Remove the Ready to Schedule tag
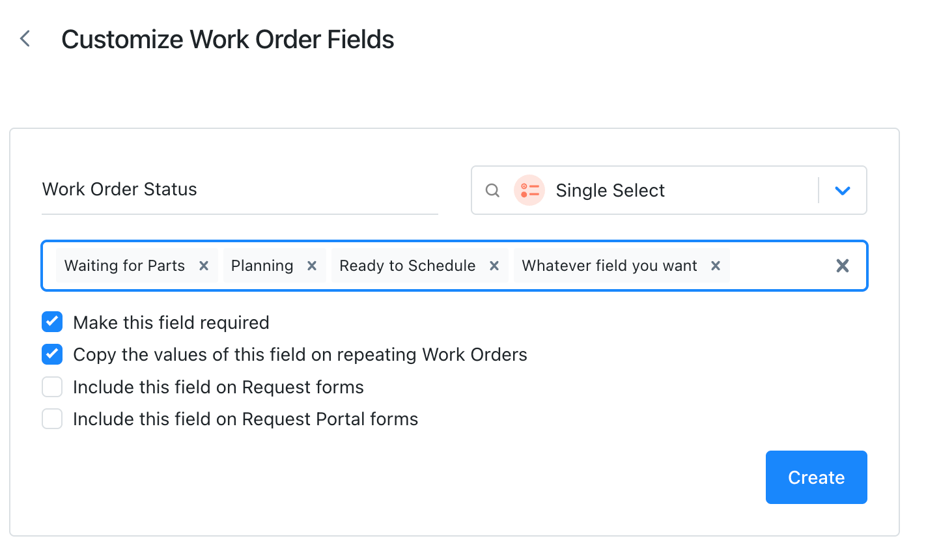 (x=494, y=266)
